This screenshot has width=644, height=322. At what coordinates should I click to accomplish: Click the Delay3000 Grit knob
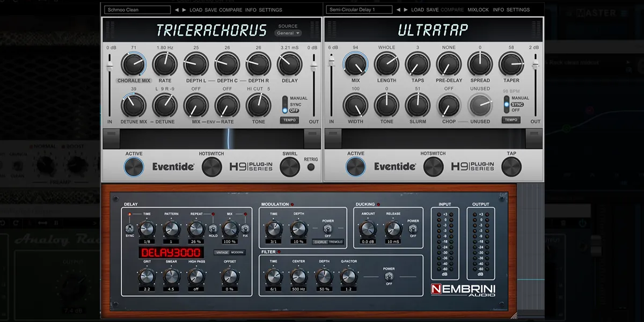tap(147, 276)
